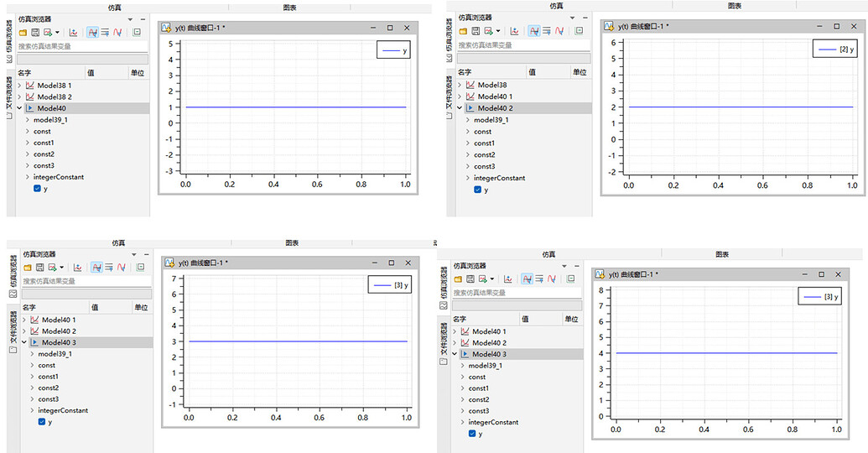Viewport: 868px width, 453px height.
Task: Plot window icon beside the y=4 plot
Action: (507, 279)
